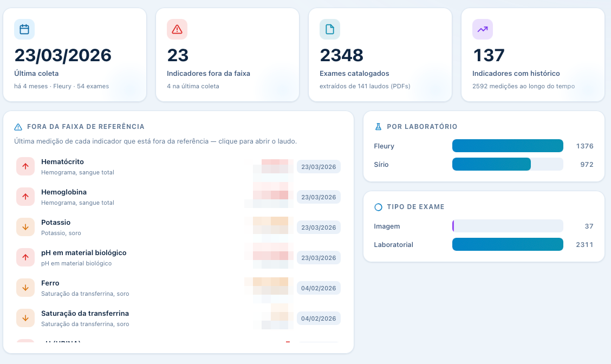Open the Hematócrito out-of-range entry

[178, 166]
